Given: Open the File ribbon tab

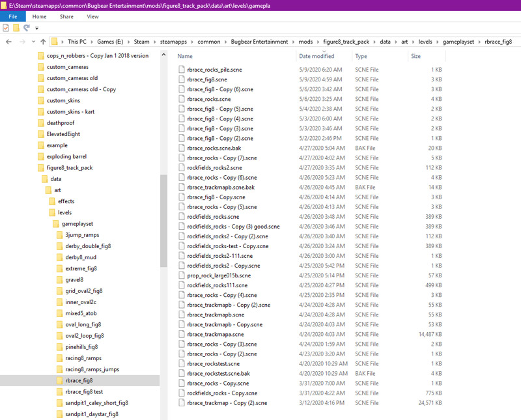Looking at the screenshot, I should coord(13,17).
